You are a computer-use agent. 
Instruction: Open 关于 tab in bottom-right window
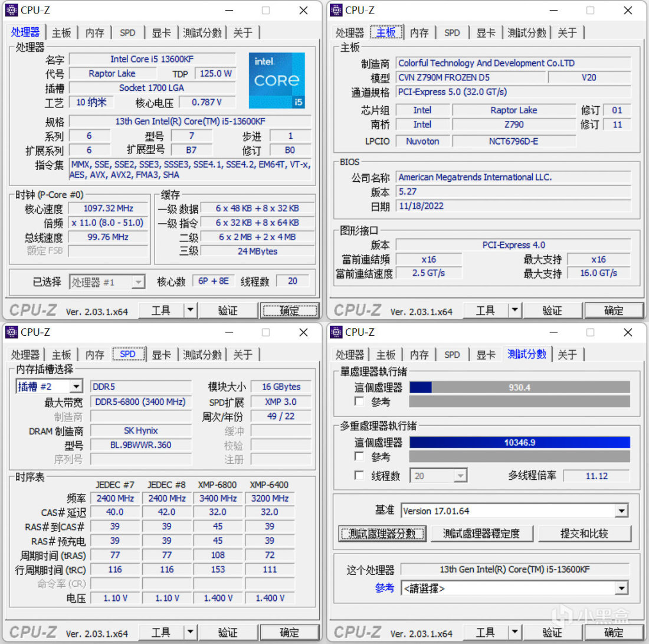(567, 355)
